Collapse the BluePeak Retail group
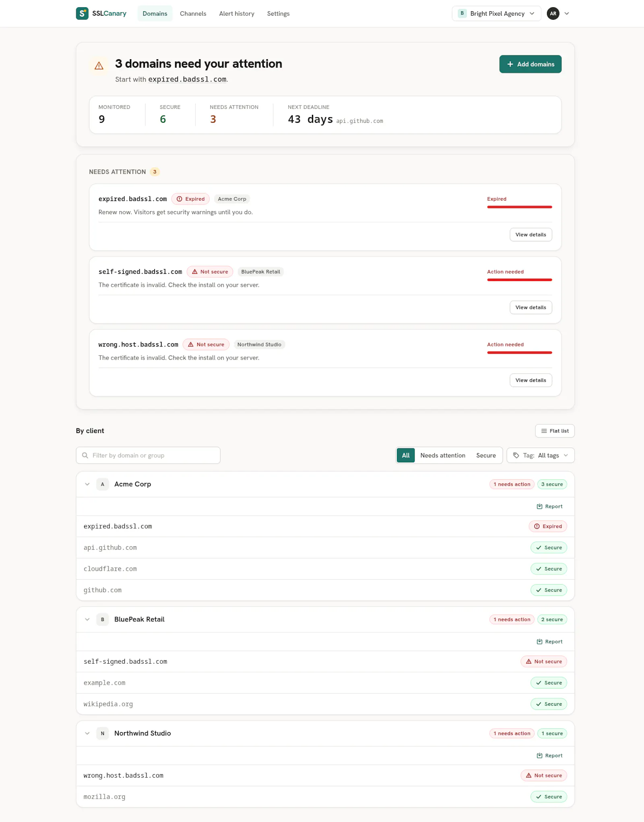Viewport: 644px width, 822px height. click(x=87, y=619)
